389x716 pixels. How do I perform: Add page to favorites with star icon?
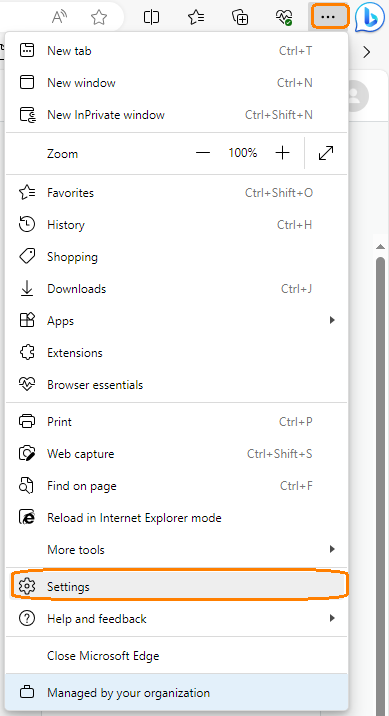click(x=99, y=17)
